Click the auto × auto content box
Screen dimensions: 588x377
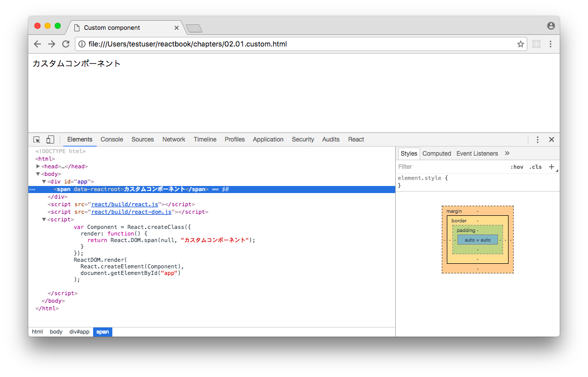477,240
